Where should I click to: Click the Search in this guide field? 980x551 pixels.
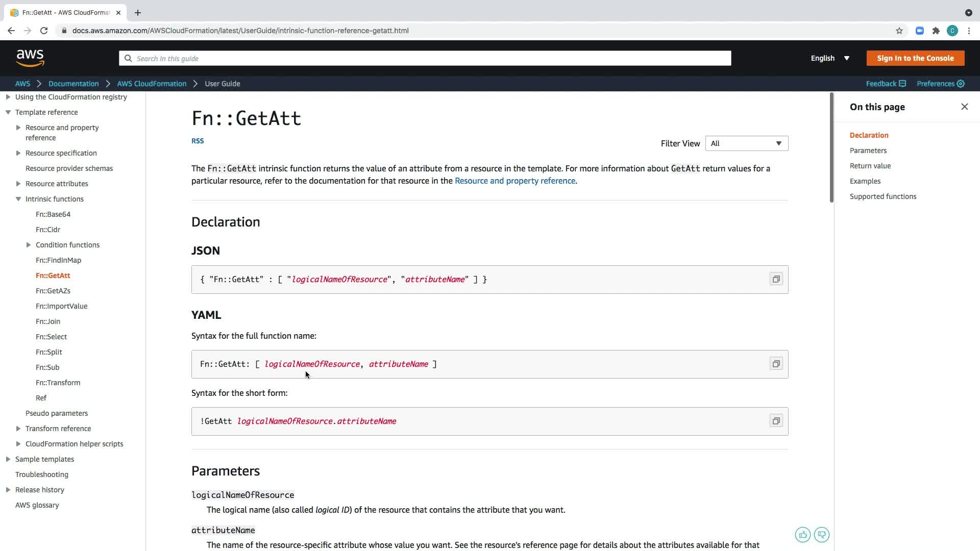click(x=425, y=58)
